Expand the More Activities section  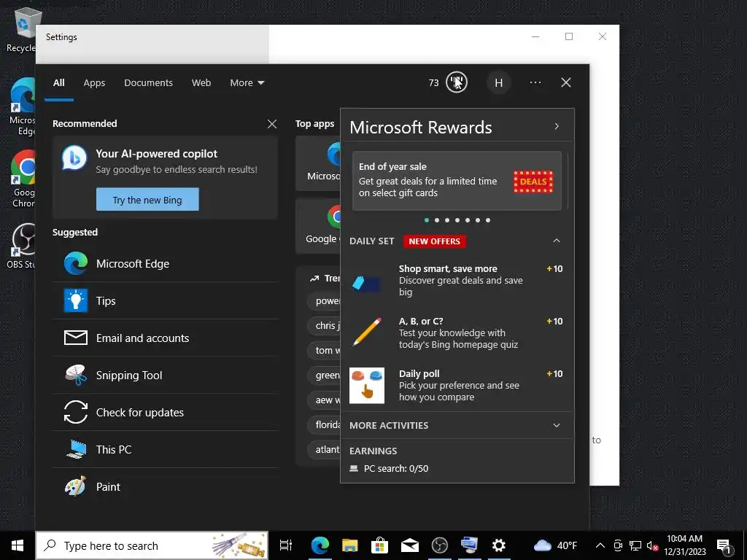pos(557,425)
